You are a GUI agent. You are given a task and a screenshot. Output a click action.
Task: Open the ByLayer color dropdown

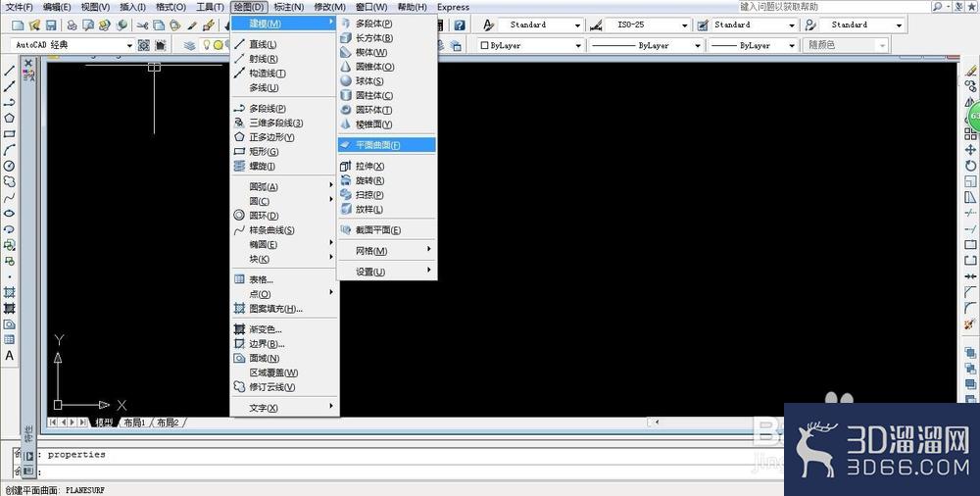[578, 46]
